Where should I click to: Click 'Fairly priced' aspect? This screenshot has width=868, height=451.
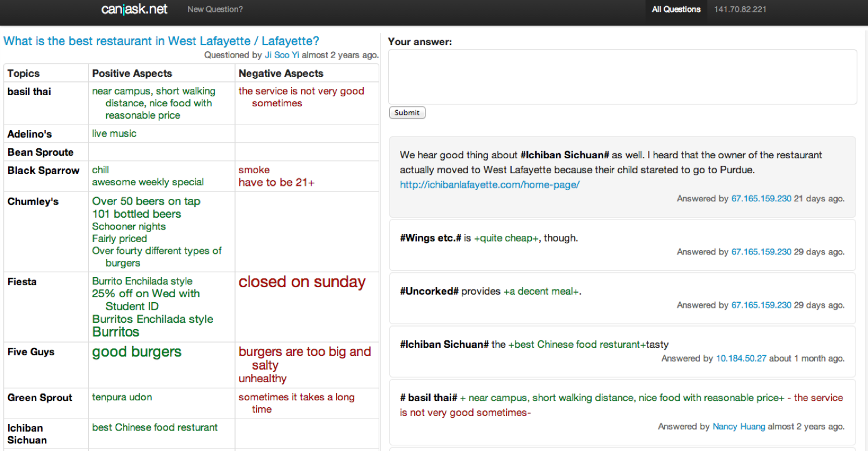[119, 238]
